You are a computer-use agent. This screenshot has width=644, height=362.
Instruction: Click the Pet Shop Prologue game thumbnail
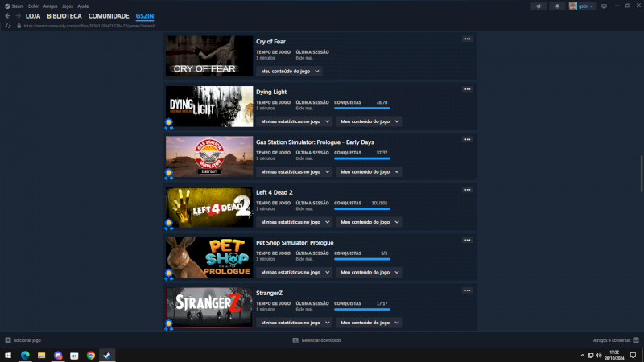click(x=209, y=257)
